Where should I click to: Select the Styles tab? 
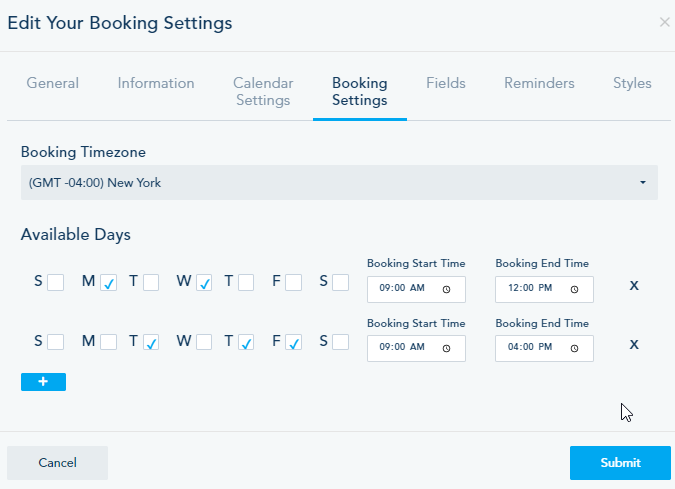tap(632, 84)
